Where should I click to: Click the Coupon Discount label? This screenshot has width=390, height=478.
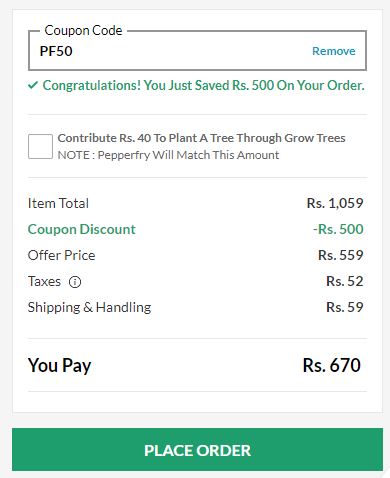(x=82, y=229)
